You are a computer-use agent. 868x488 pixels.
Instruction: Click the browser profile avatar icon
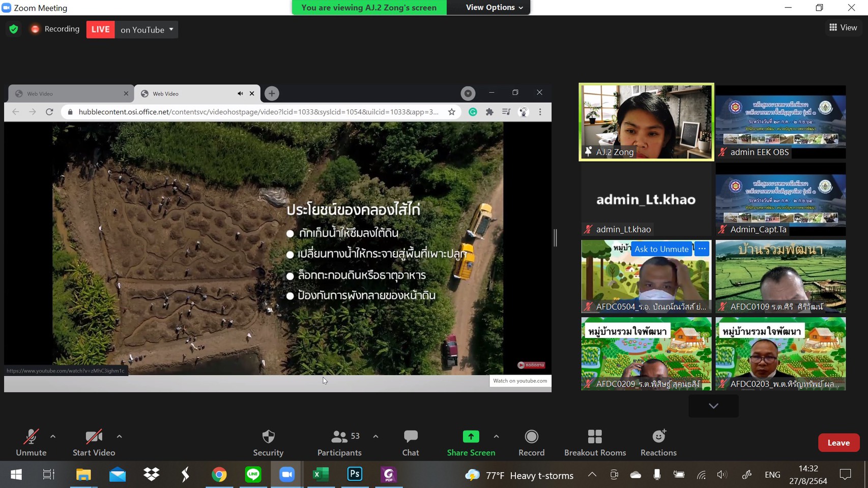tap(523, 112)
